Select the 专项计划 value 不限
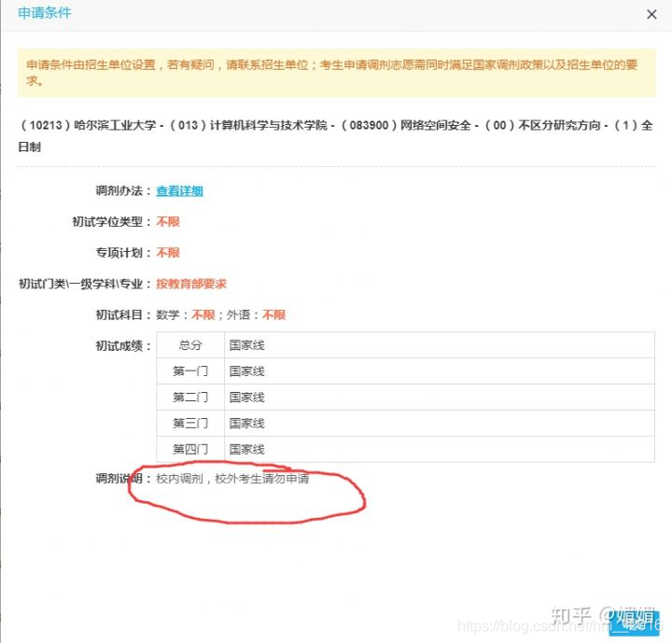Image resolution: width=672 pixels, height=643 pixels. 168,253
